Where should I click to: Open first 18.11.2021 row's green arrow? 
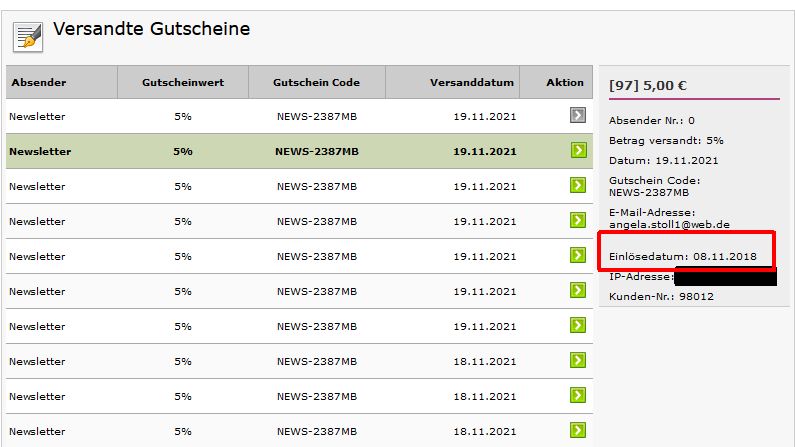click(x=577, y=361)
